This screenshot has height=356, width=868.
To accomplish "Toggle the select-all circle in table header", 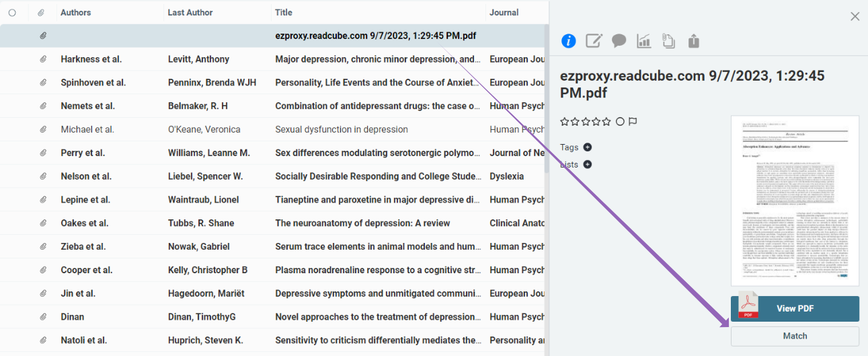I will click(x=12, y=13).
